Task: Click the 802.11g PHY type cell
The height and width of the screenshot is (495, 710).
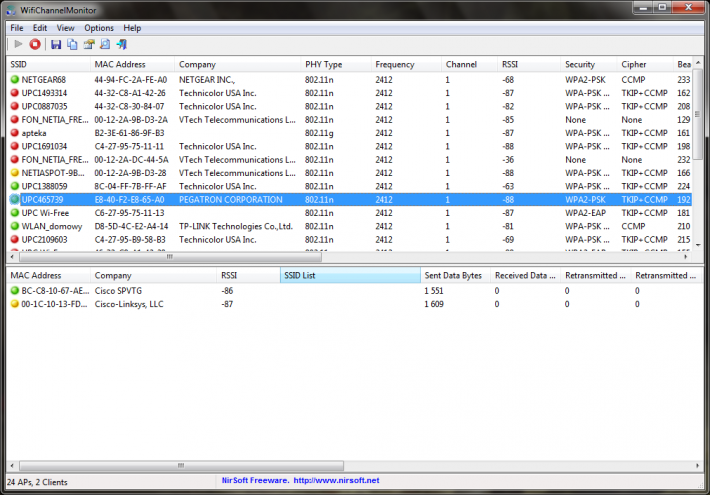Action: point(319,133)
